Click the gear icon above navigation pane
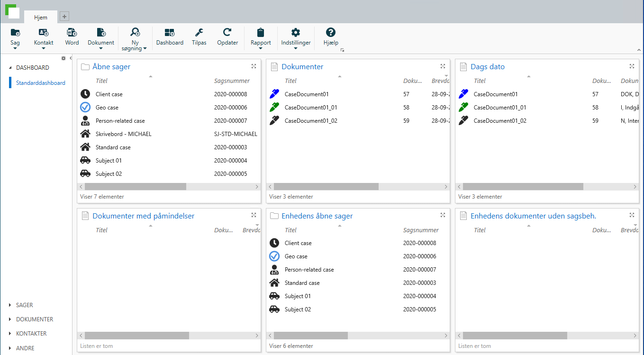 click(63, 58)
